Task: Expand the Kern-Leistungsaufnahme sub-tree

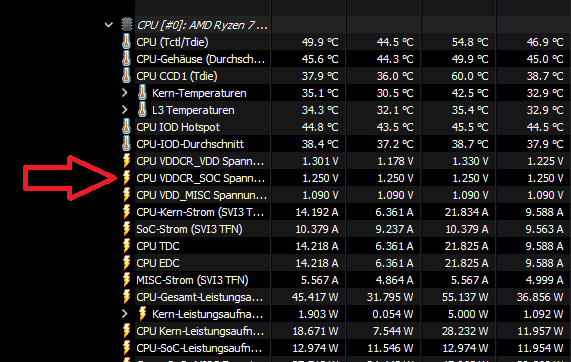Action: coord(125,314)
